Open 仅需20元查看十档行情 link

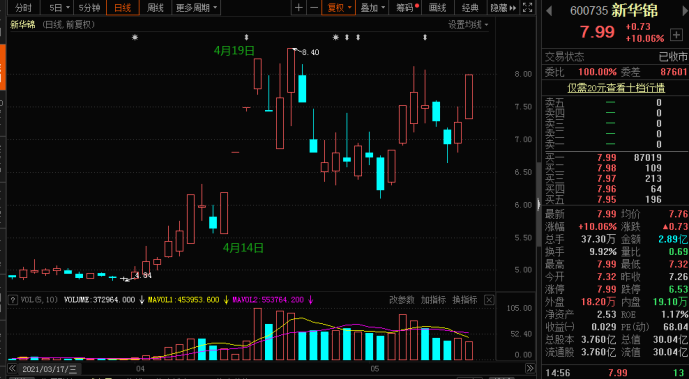(x=616, y=88)
